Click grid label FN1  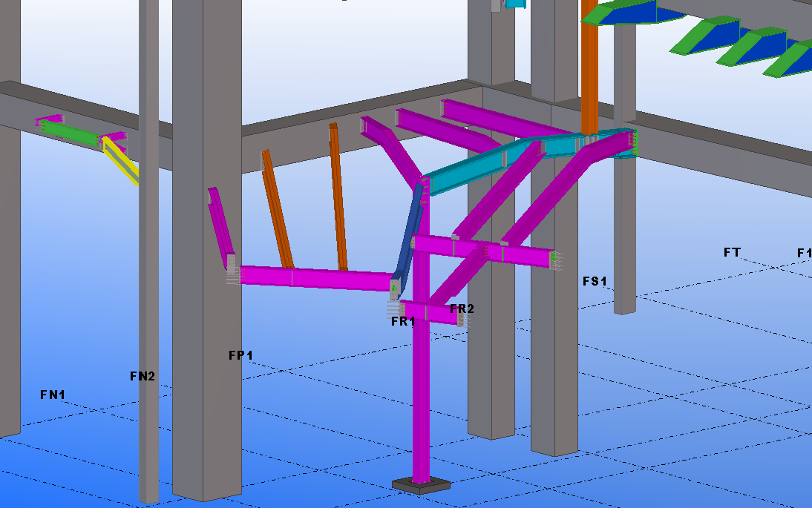click(53, 395)
